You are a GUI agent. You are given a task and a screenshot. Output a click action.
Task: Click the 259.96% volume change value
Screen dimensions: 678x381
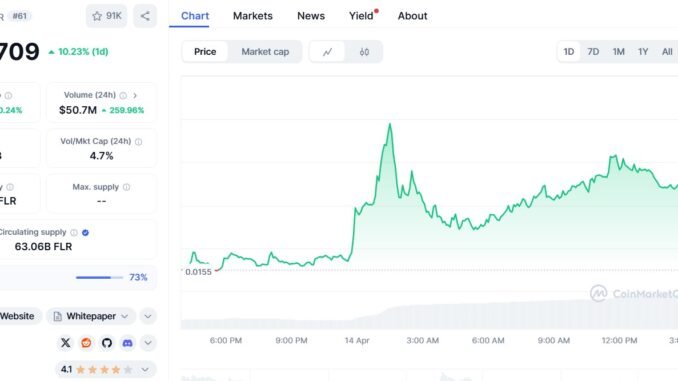[123, 110]
